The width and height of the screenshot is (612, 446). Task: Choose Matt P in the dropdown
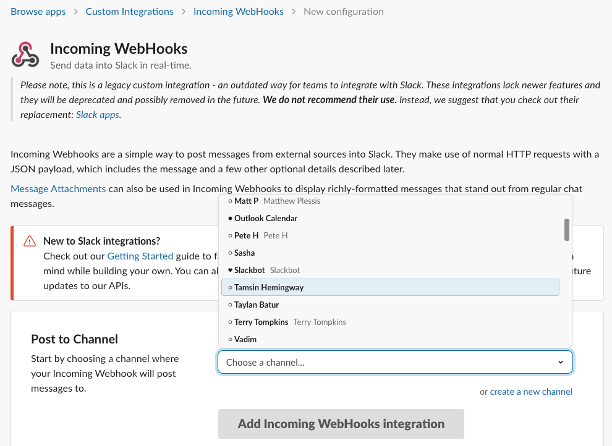tap(390, 201)
